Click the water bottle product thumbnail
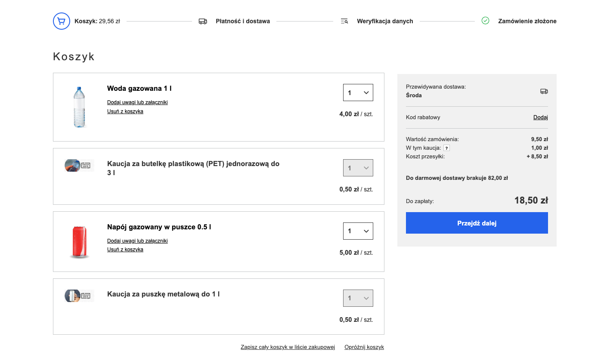Viewport: 607px width, 364px height. [79, 107]
